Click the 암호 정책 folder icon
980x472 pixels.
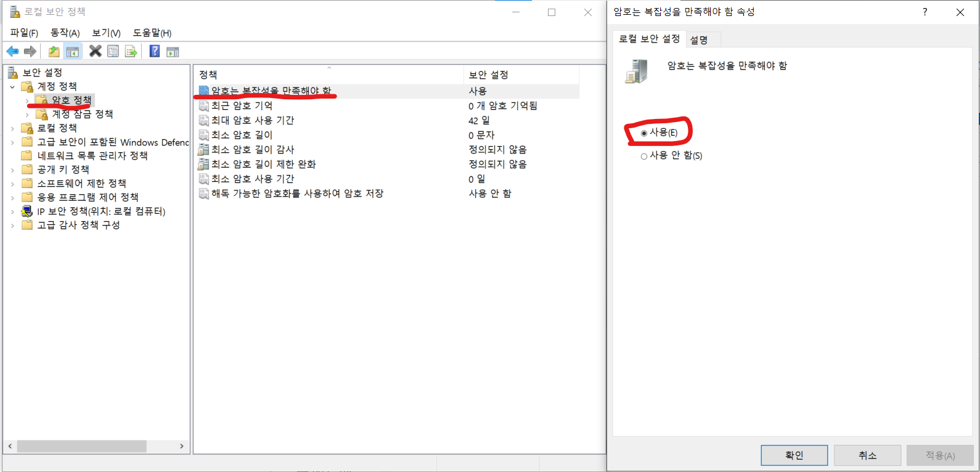[x=41, y=100]
